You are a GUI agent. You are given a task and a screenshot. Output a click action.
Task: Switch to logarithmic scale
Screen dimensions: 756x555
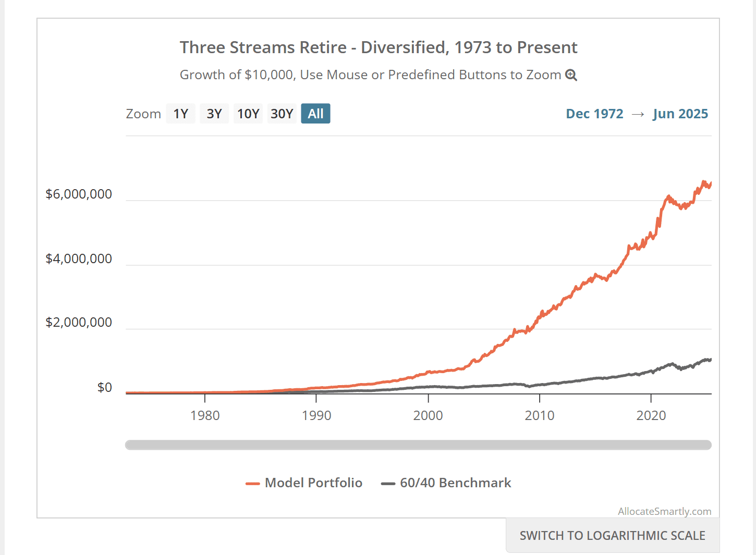pyautogui.click(x=613, y=535)
